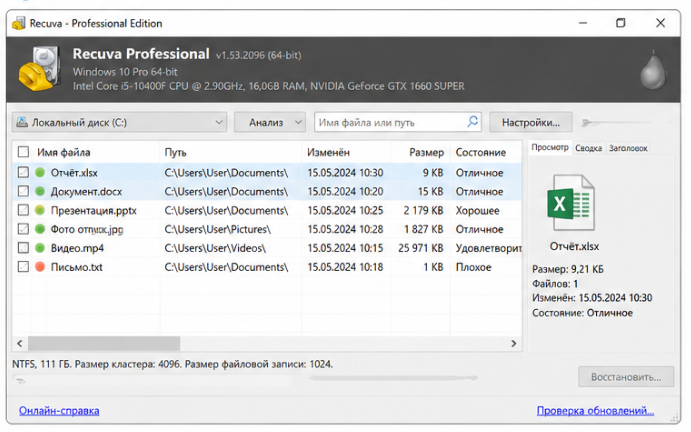Click size cell 25 971 KB
691x432 pixels.
click(420, 248)
